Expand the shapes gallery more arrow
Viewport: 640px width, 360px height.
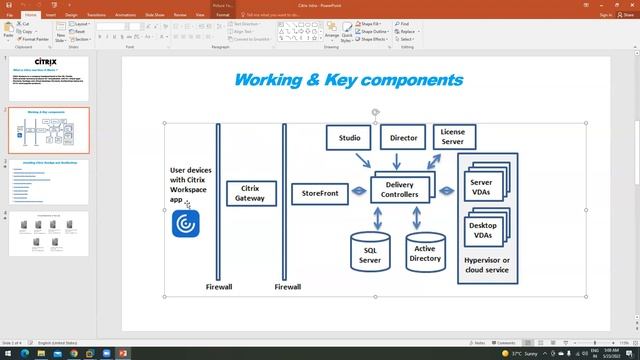(321, 38)
